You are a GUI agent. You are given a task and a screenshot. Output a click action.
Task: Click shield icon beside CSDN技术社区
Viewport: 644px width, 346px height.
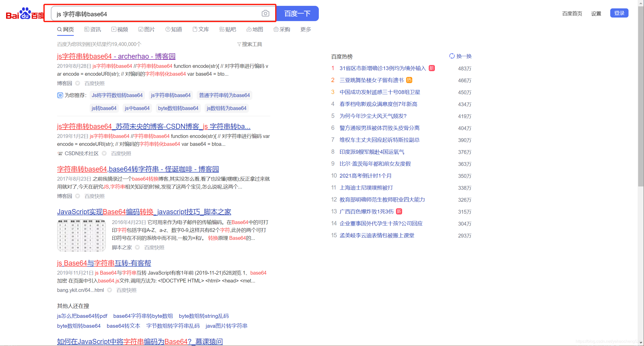tap(104, 153)
